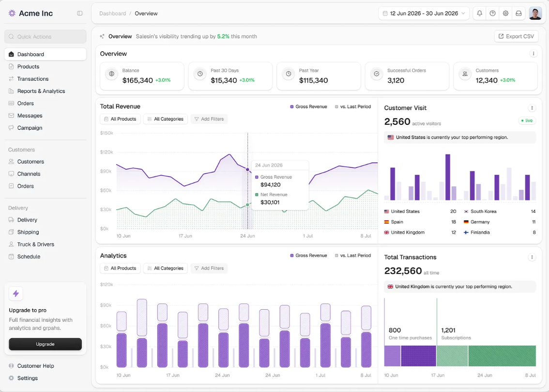The height and width of the screenshot is (392, 549).
Task: Toggle Gross Revenue legend in Analytics
Action: (x=308, y=256)
